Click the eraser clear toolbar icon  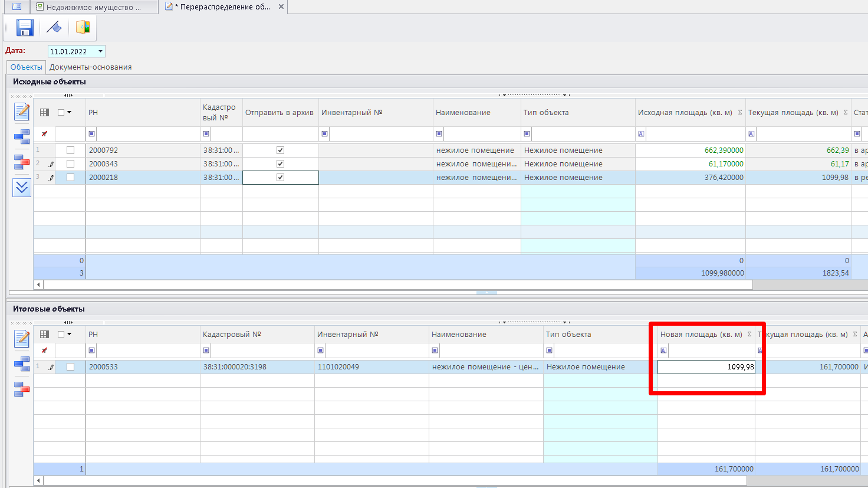coord(54,28)
